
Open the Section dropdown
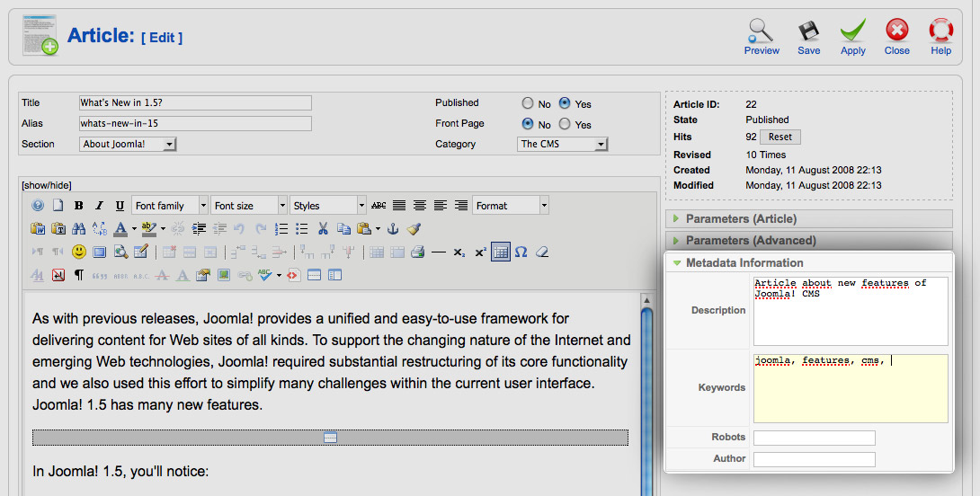point(129,145)
